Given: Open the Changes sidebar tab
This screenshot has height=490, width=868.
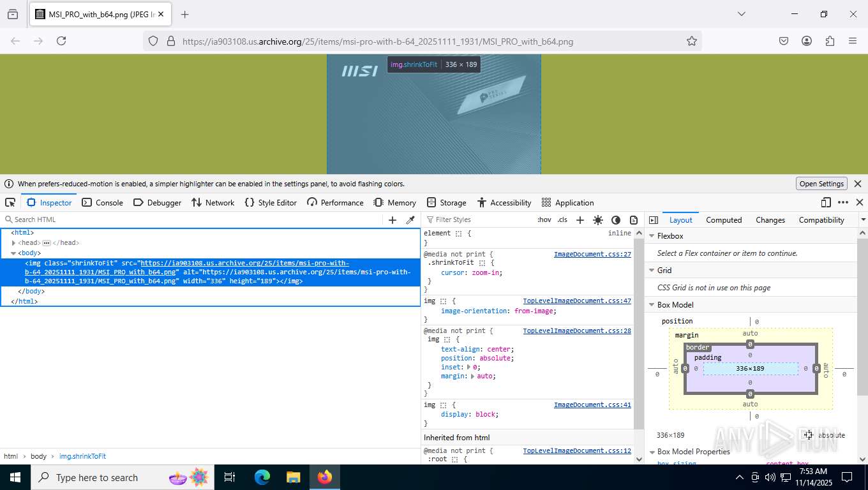Looking at the screenshot, I should click(x=770, y=219).
